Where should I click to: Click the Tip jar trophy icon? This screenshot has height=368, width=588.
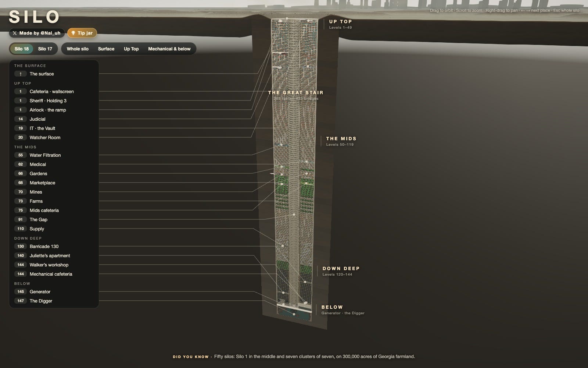click(73, 33)
